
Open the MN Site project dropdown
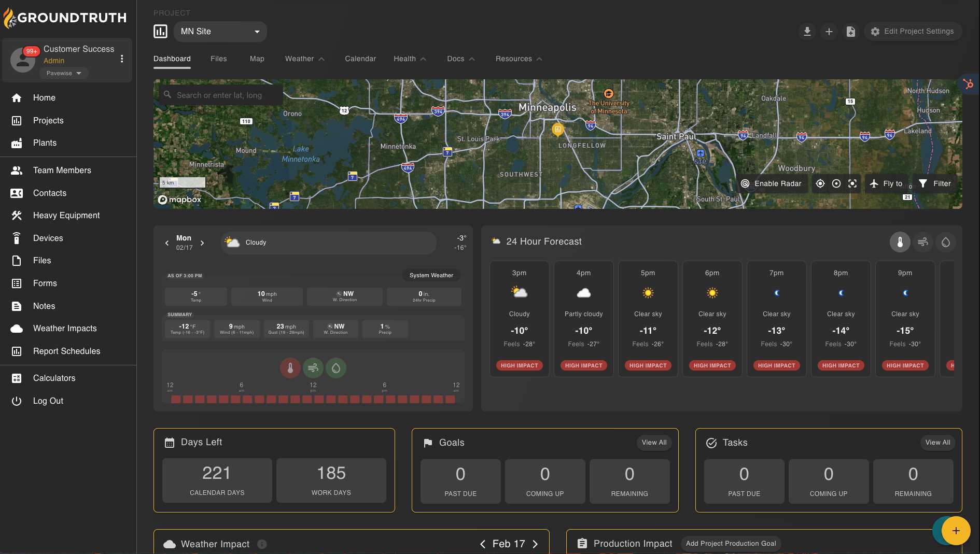(220, 32)
